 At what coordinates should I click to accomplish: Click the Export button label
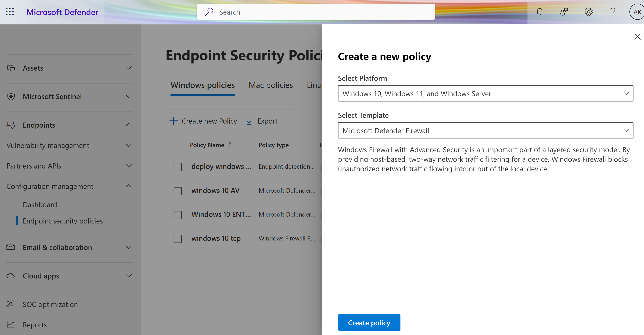(x=267, y=121)
